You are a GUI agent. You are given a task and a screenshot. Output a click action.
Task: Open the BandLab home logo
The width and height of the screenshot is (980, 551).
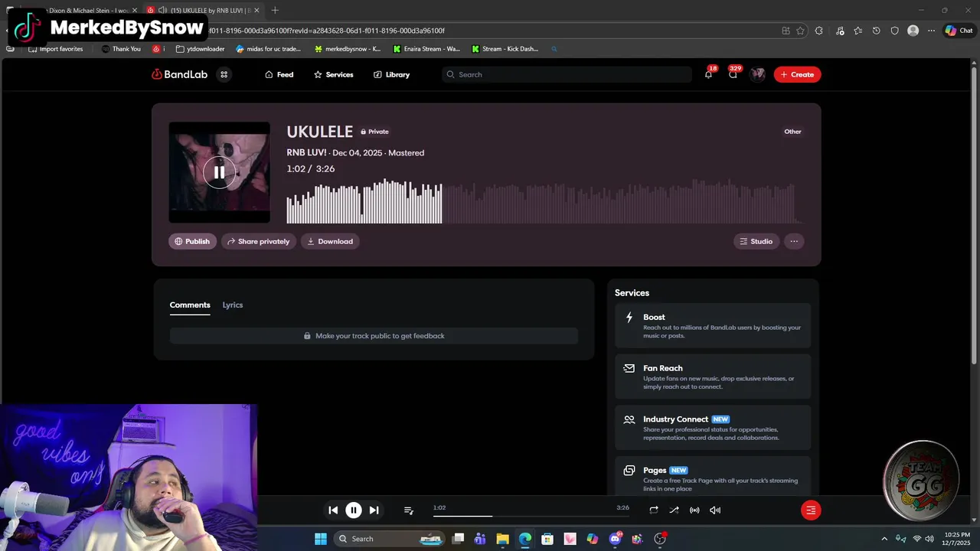tap(178, 74)
